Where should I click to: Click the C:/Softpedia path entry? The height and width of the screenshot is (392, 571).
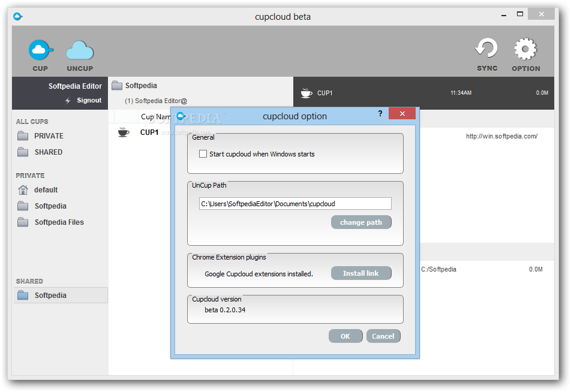pos(438,269)
